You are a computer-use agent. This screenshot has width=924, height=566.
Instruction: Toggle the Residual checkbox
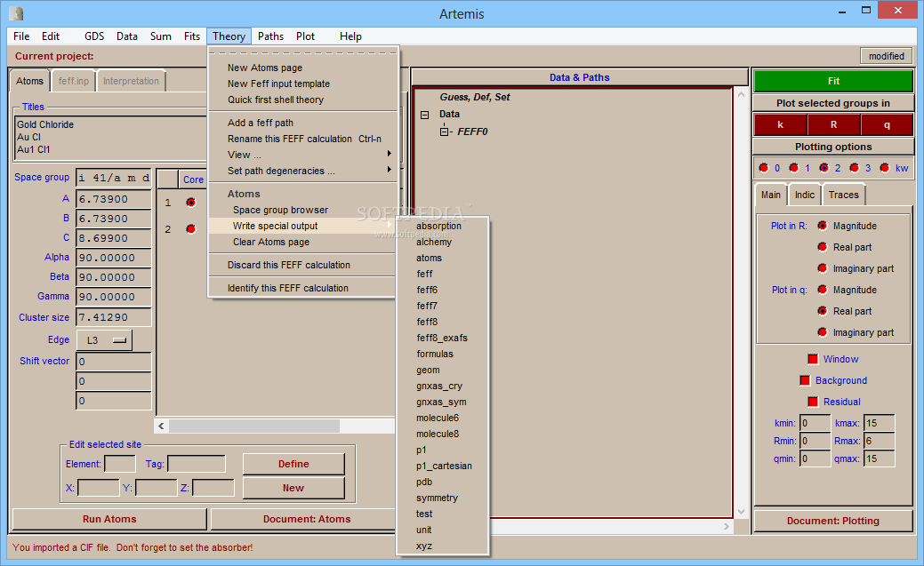pos(813,402)
